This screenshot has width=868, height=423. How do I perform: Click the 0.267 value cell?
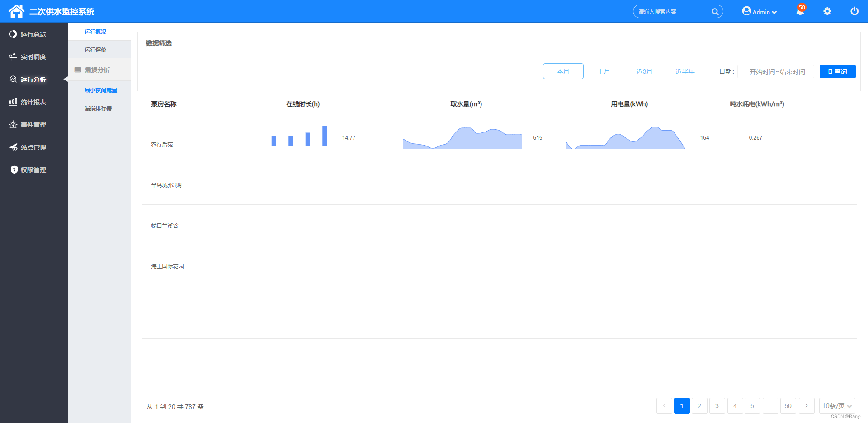[755, 138]
